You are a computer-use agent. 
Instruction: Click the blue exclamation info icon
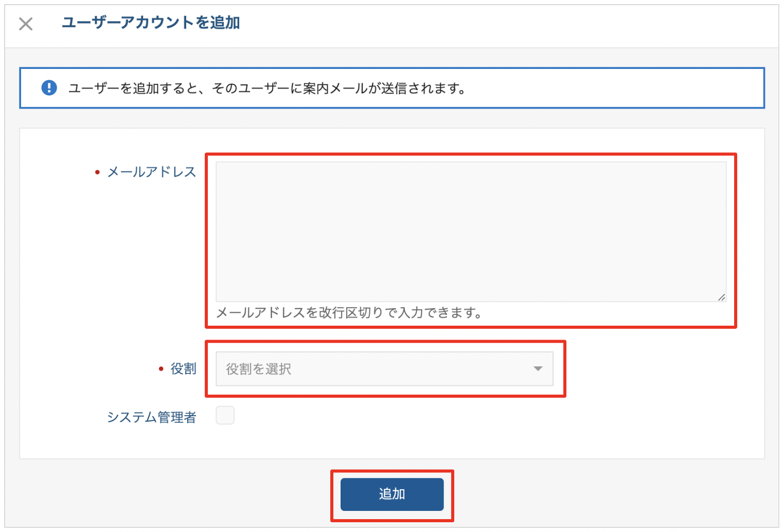pos(49,88)
